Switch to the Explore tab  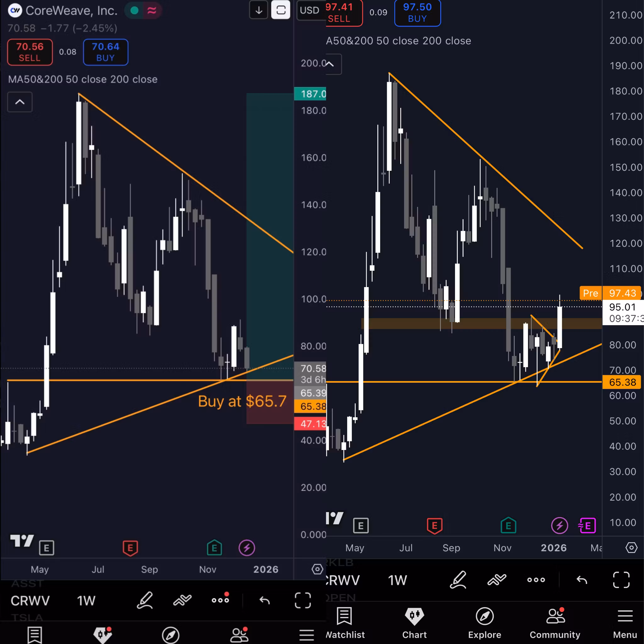pyautogui.click(x=484, y=623)
